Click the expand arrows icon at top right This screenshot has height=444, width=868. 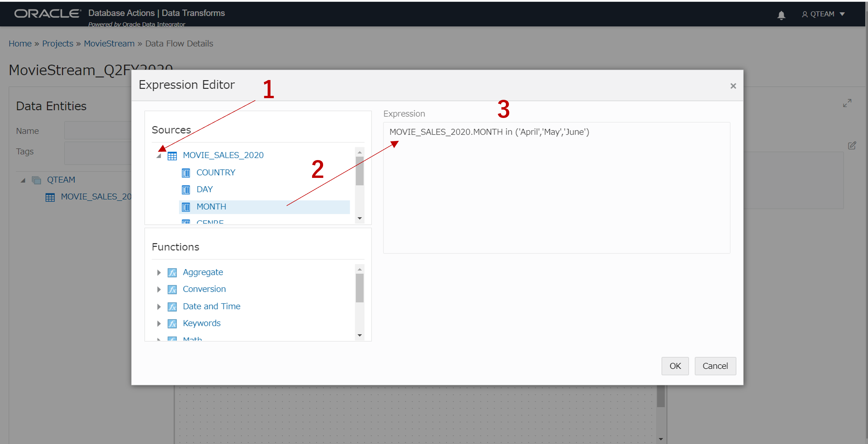click(x=847, y=103)
